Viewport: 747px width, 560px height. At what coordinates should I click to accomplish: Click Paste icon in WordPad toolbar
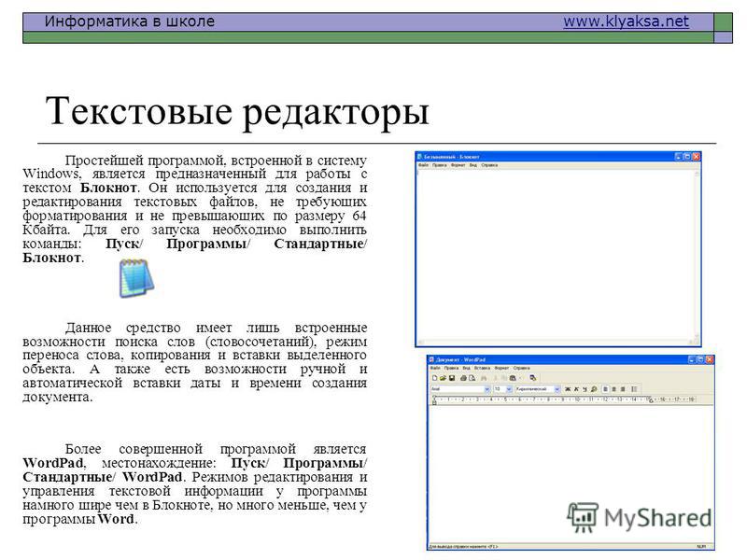pos(513,378)
